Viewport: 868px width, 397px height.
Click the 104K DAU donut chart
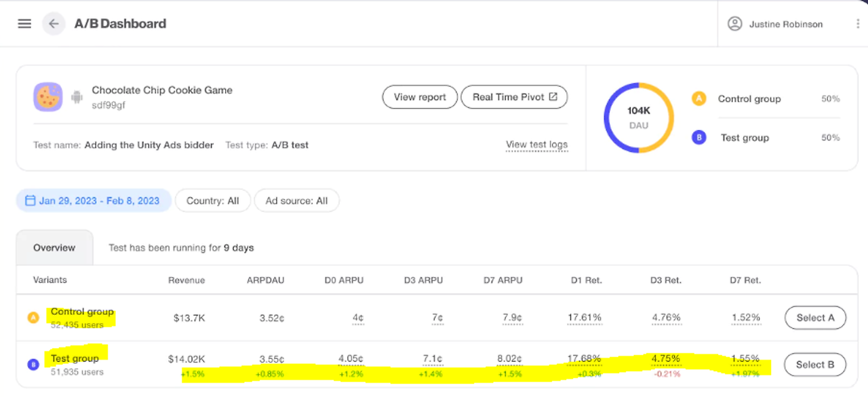pyautogui.click(x=638, y=117)
